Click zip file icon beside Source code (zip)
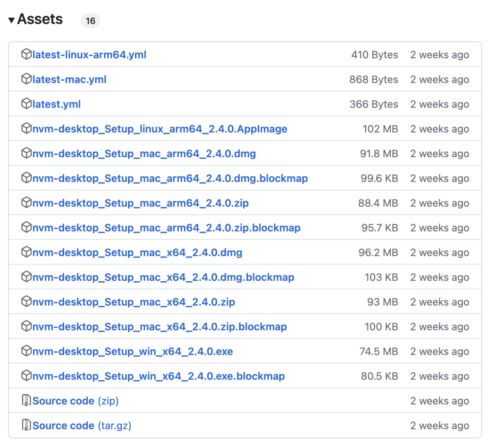Screen dimensions: 492x448 click(26, 401)
